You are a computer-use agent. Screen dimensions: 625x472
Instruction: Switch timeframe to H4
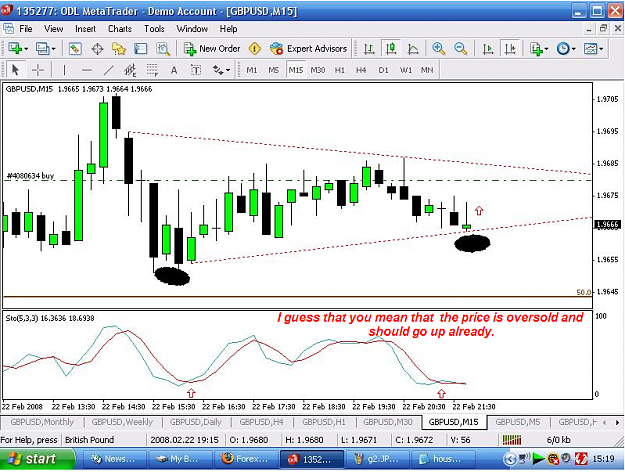point(361,70)
